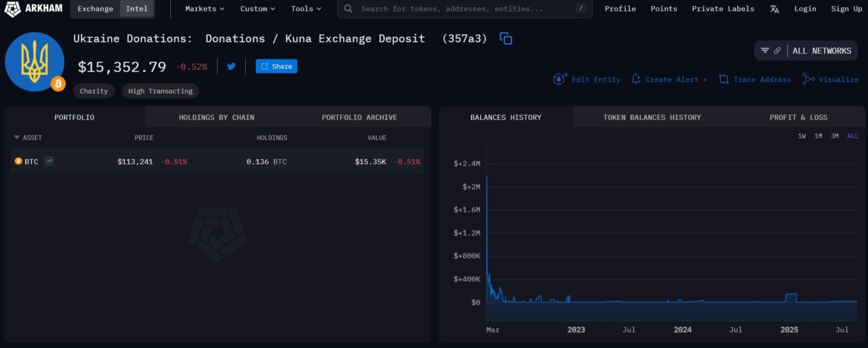Switch to Intel mode
Viewport: 868px width, 348px height.
tap(137, 9)
